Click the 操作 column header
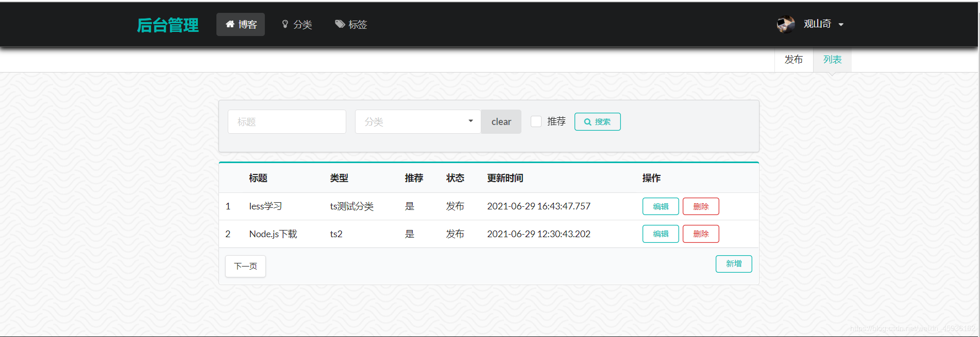 651,178
